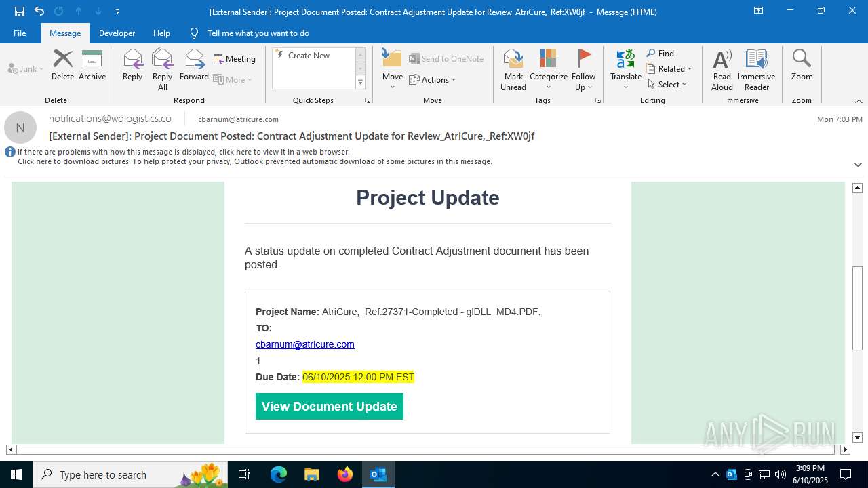868x488 pixels.
Task: Click the Undo arrow in title bar
Action: (x=39, y=11)
